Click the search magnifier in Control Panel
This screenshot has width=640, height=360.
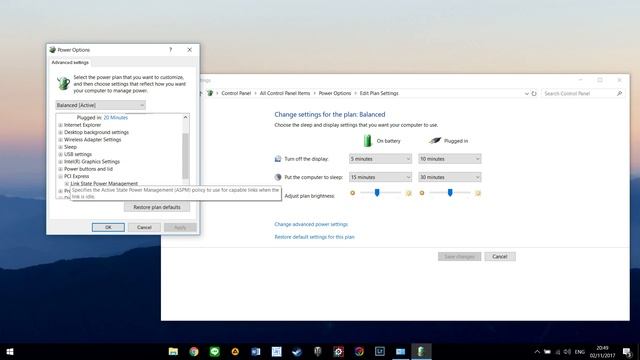point(619,93)
